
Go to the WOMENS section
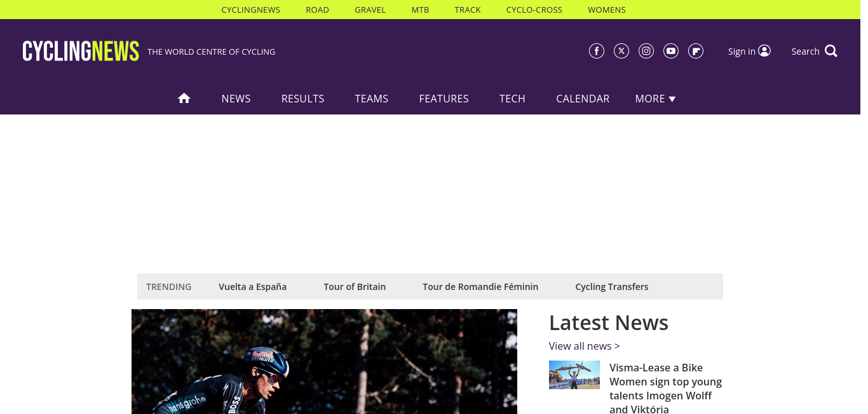tap(607, 10)
